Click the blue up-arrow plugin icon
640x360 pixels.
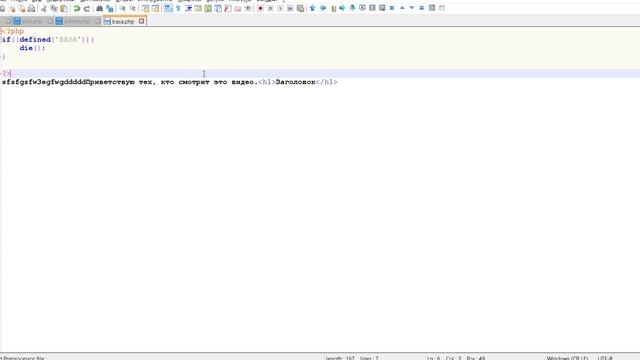pyautogui.click(x=313, y=8)
